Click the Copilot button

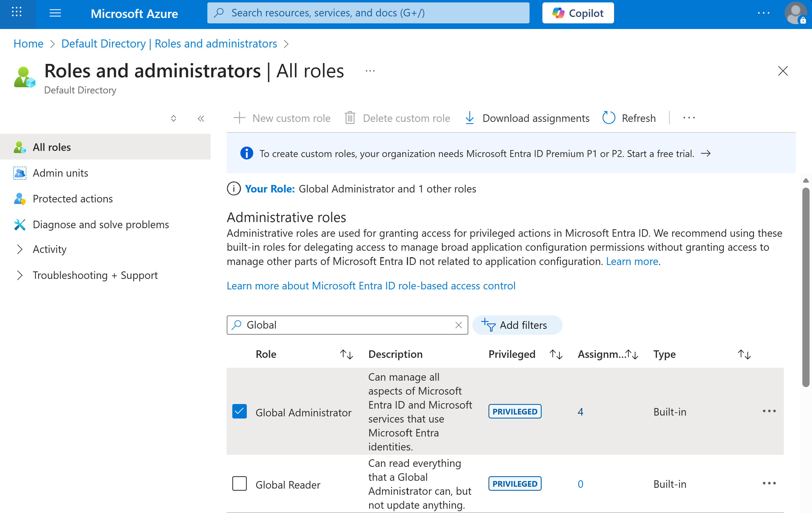tap(578, 13)
